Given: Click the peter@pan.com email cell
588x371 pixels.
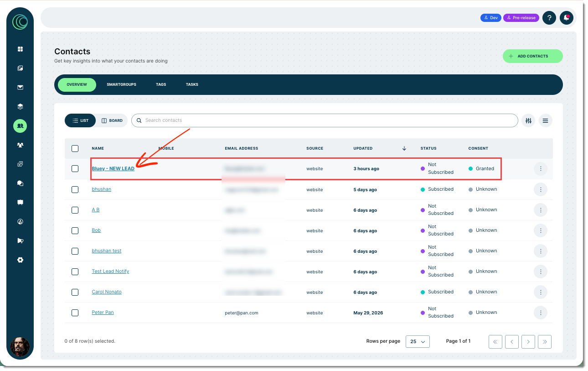Looking at the screenshot, I should [x=242, y=313].
